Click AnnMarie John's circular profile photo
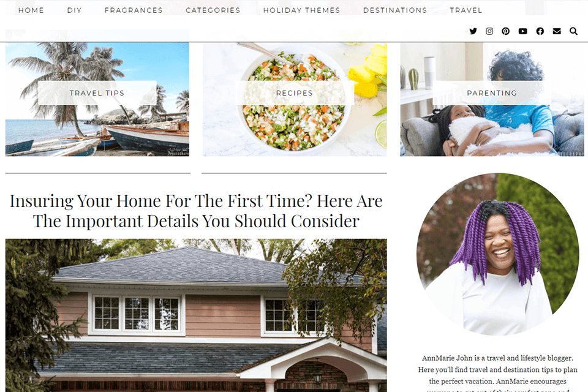Screen dimensions: 588x392 coord(497,254)
